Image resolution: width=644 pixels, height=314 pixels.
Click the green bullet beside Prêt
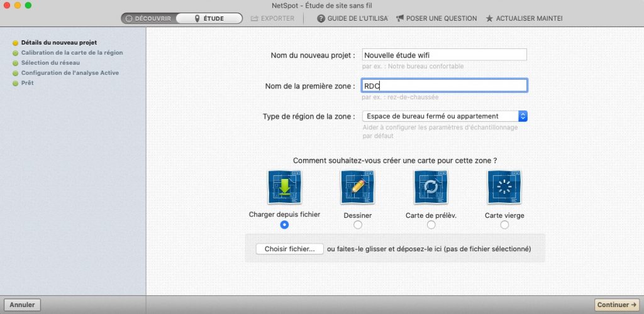16,84
